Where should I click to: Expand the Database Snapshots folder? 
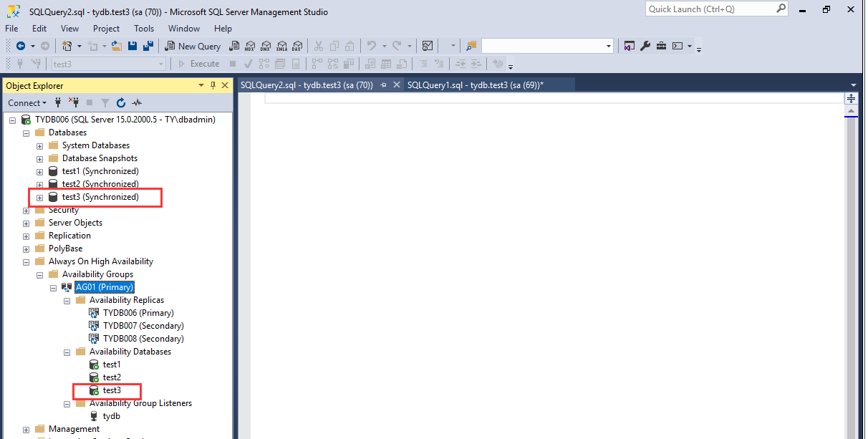click(x=40, y=159)
